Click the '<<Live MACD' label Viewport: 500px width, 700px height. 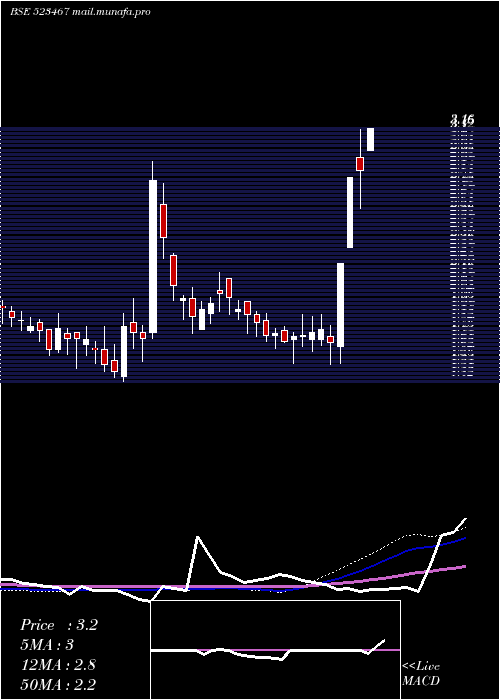(x=421, y=673)
